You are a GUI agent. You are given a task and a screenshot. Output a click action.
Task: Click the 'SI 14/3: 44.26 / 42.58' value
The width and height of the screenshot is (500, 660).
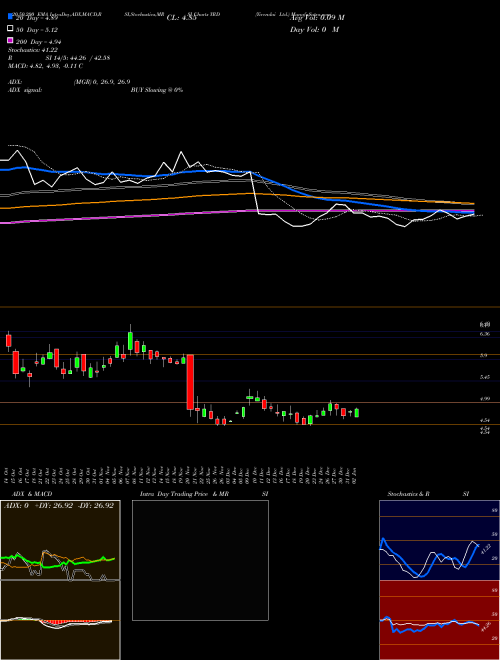point(78,58)
